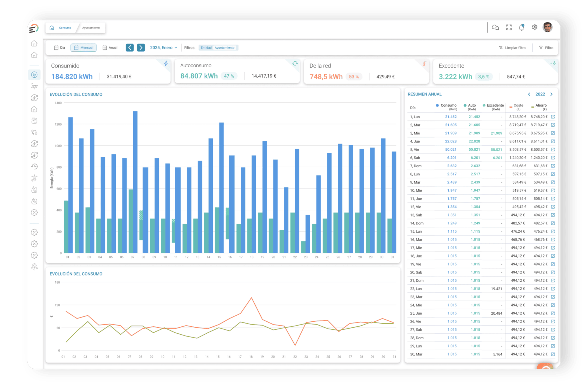Open the gear network settings sidebar icon

pos(34,267)
